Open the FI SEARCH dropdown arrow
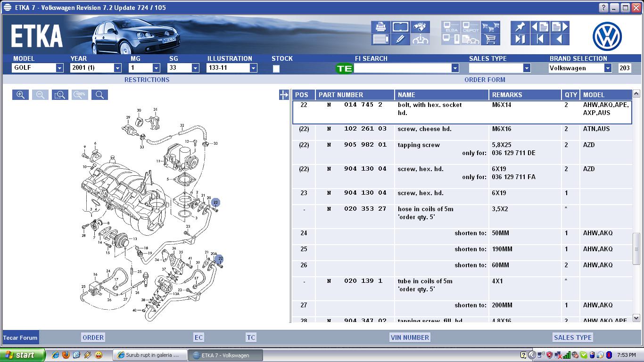644x362 pixels. tap(455, 68)
